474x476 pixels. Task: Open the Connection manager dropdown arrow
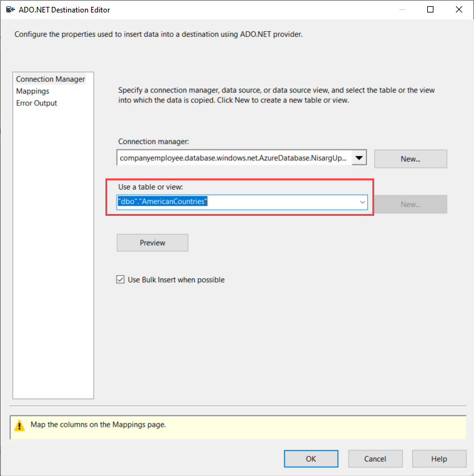click(359, 158)
